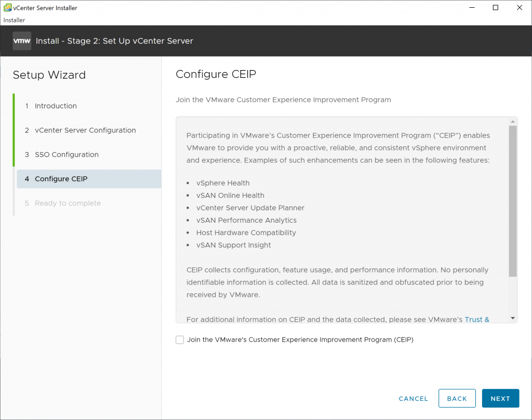Open the Trust & link

pyautogui.click(x=477, y=319)
